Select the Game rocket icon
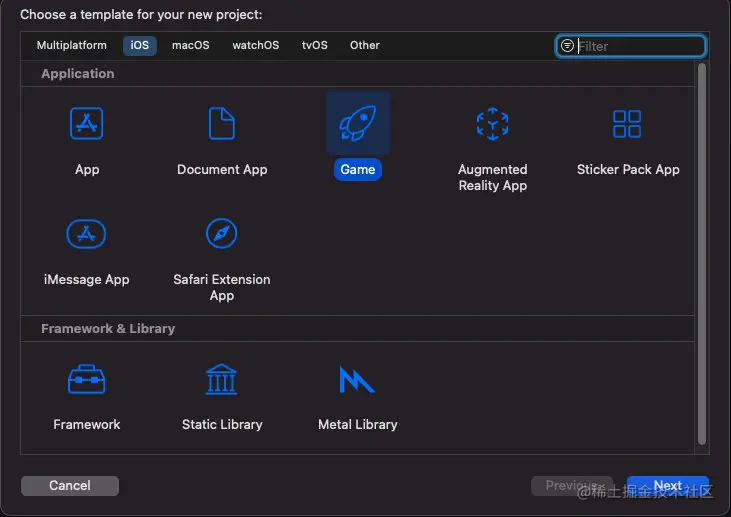This screenshot has width=731, height=517. coord(358,123)
